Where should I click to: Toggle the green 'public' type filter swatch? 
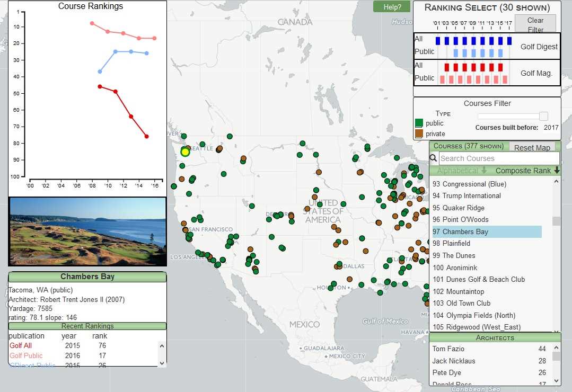418,123
